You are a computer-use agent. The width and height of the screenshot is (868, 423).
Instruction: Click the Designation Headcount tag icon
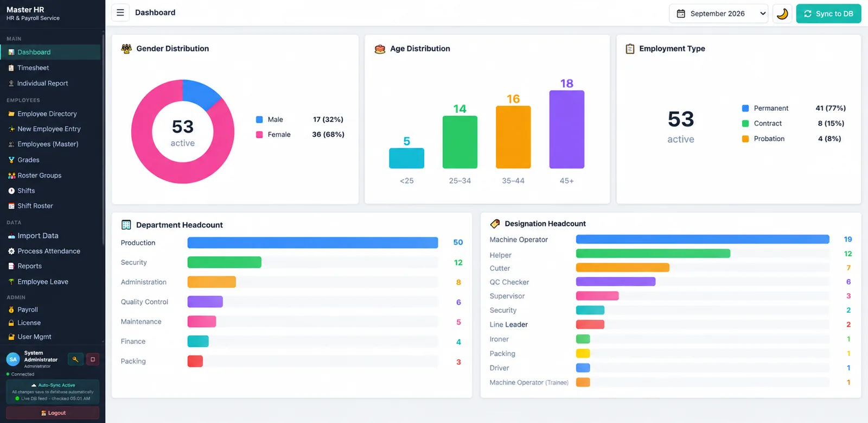[495, 224]
